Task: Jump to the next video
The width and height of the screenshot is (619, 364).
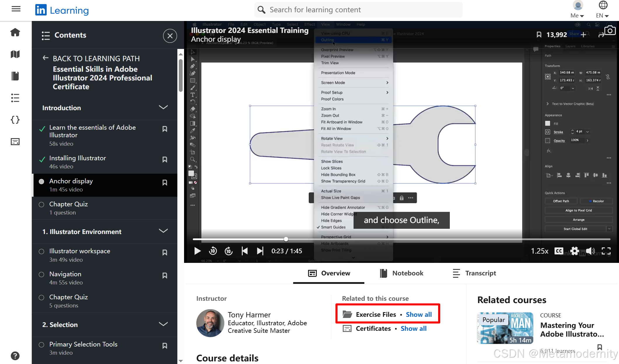Action: (x=260, y=251)
